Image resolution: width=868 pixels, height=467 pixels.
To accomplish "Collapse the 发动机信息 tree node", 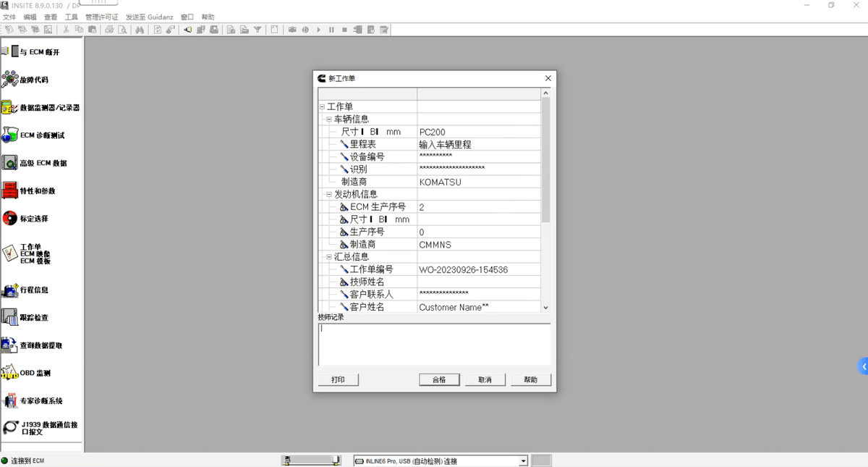I will (x=329, y=195).
